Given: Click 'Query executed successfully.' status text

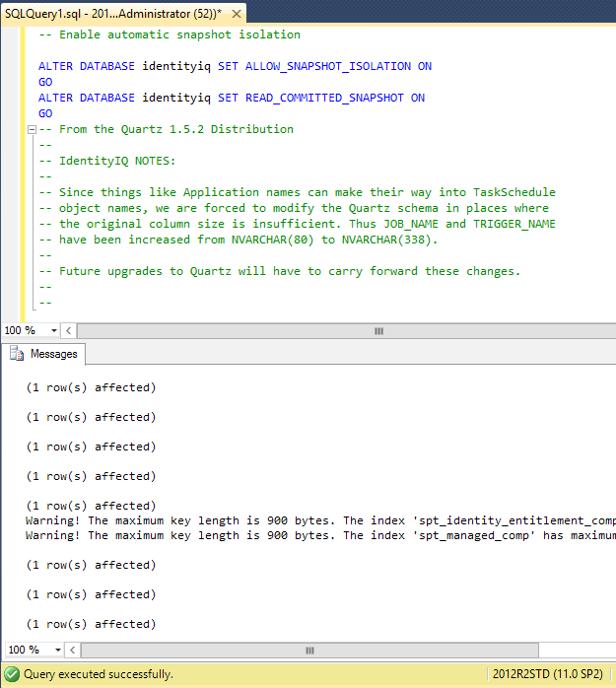Looking at the screenshot, I should pyautogui.click(x=99, y=674).
